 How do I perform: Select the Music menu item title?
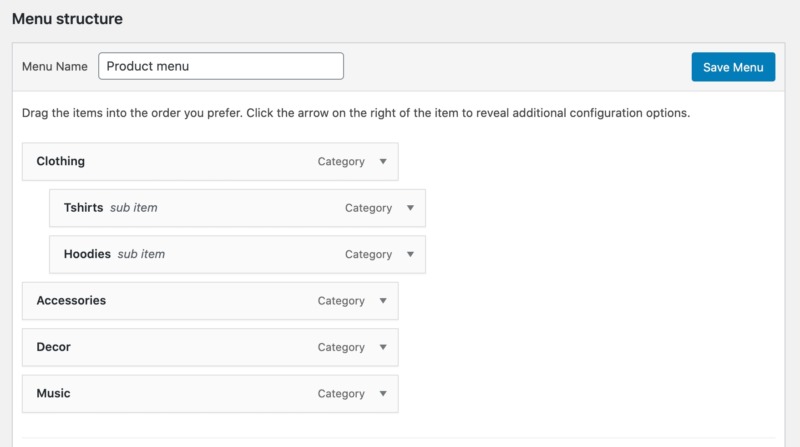point(53,394)
